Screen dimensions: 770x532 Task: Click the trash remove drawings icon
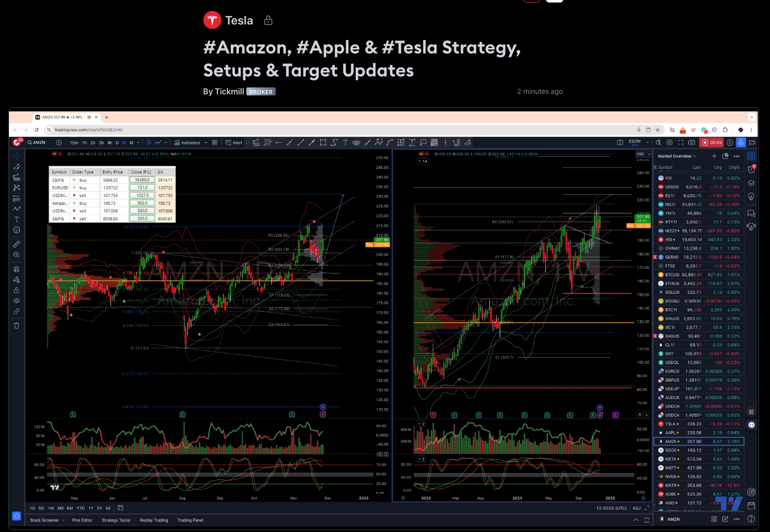tap(16, 325)
